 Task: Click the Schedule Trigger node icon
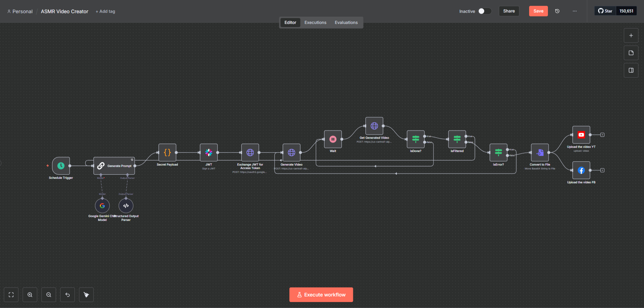point(61,166)
